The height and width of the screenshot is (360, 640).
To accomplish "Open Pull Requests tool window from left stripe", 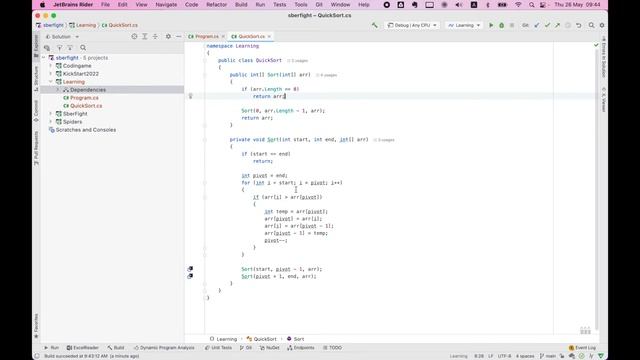I will [36, 148].
